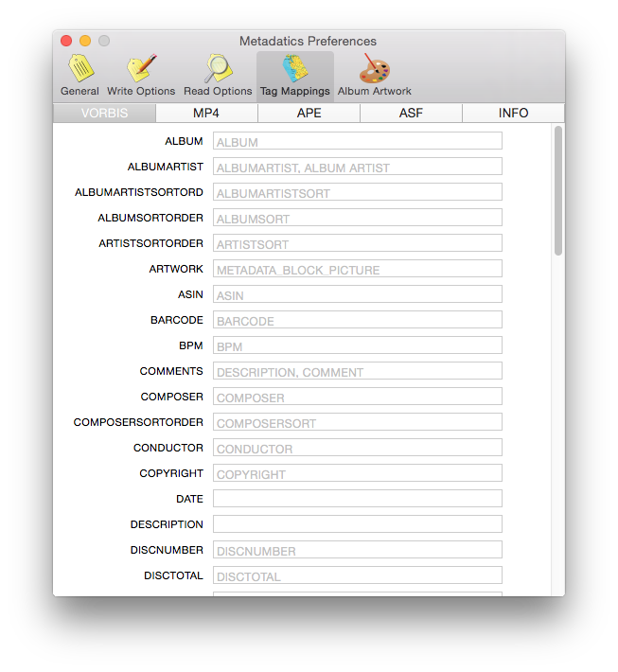Image resolution: width=618 pixels, height=672 pixels.
Task: Open the Album Artwork pane
Action: [374, 76]
